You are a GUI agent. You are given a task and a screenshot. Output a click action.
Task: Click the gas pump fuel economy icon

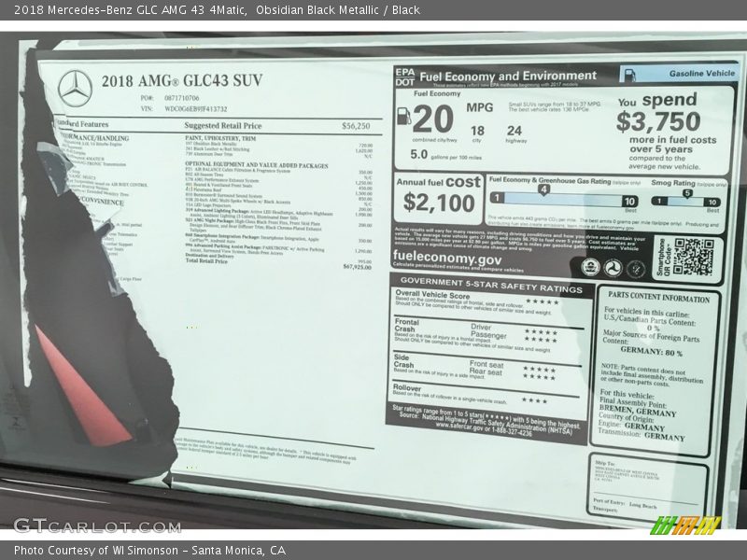tap(404, 117)
